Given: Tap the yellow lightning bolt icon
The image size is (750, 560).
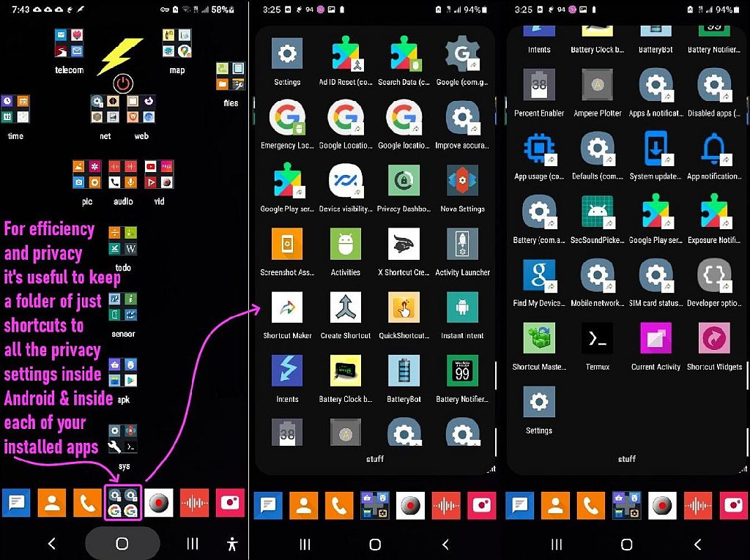Looking at the screenshot, I should pyautogui.click(x=119, y=56).
